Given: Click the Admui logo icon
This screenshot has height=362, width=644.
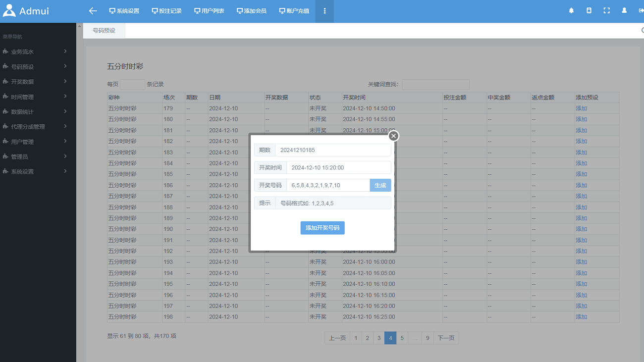Looking at the screenshot, I should tap(9, 10).
